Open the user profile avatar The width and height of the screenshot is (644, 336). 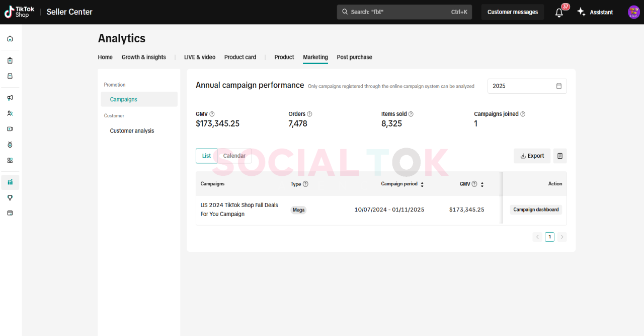pyautogui.click(x=633, y=12)
